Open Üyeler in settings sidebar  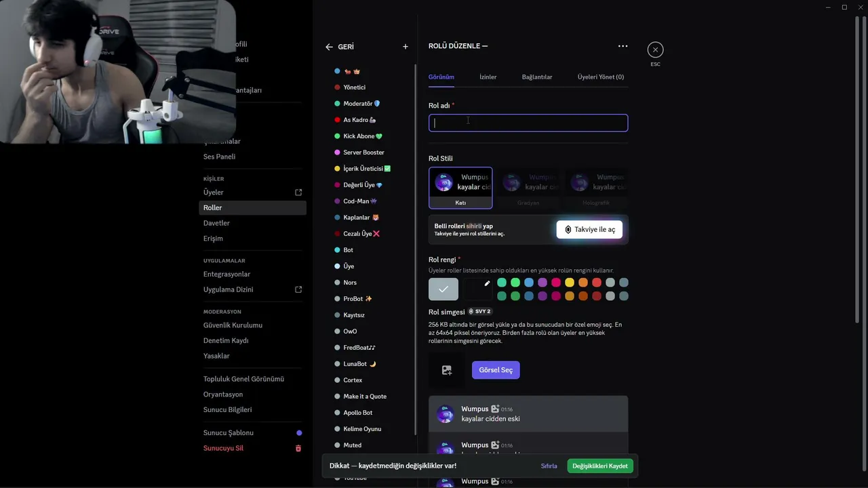[252, 192]
